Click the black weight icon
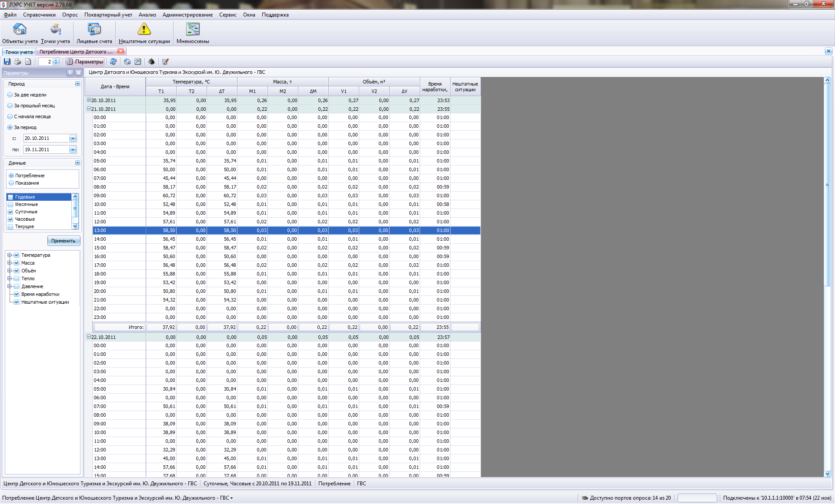Screen dimensions: 835x504 [151, 62]
